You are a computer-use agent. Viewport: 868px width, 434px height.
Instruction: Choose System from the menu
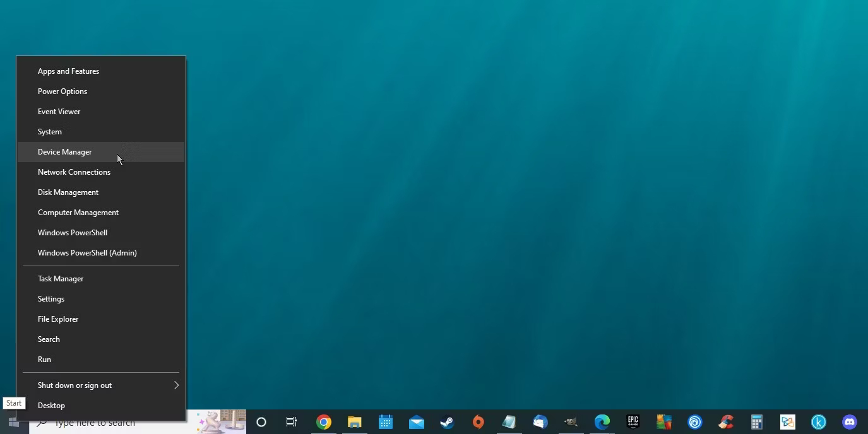[x=101, y=132]
